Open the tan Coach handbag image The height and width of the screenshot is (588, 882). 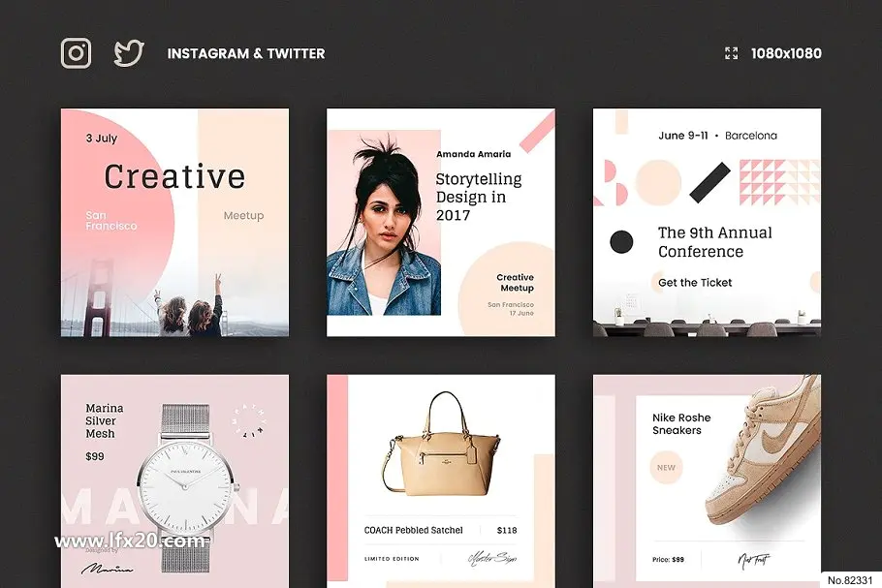click(441, 444)
